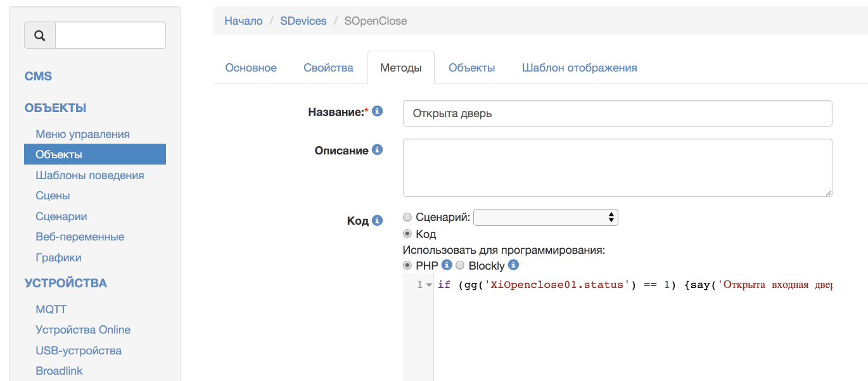Switch to Blockly programming radio option
This screenshot has height=381, width=868.
tap(460, 265)
